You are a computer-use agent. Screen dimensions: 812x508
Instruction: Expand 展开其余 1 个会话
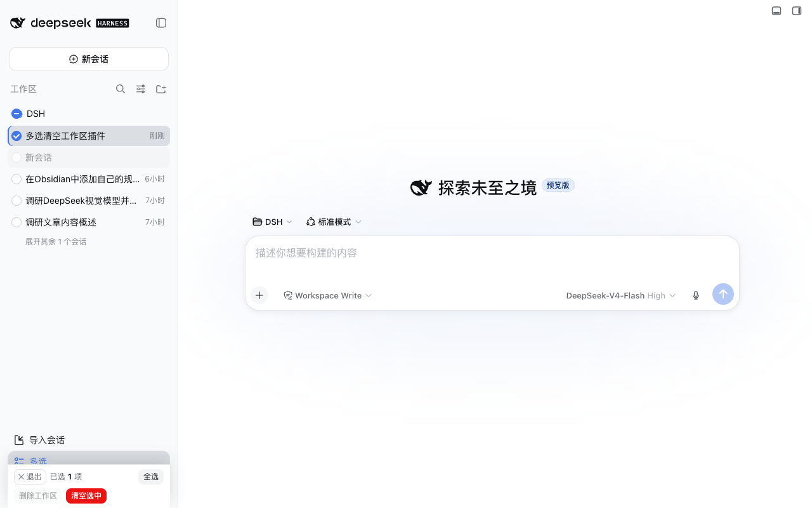[x=56, y=242]
